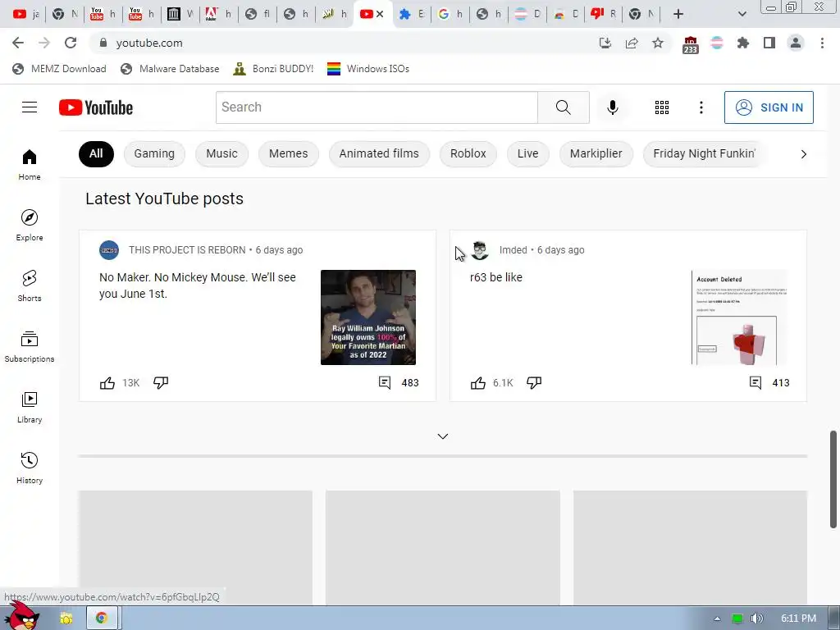Image resolution: width=840 pixels, height=630 pixels.
Task: Like the Imded r63 post
Action: click(478, 382)
